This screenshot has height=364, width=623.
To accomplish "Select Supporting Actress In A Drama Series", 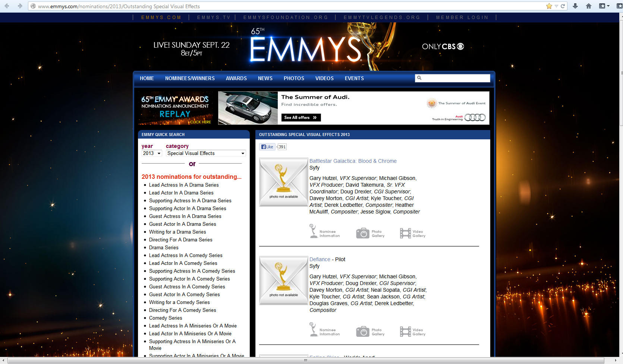I will pos(190,200).
